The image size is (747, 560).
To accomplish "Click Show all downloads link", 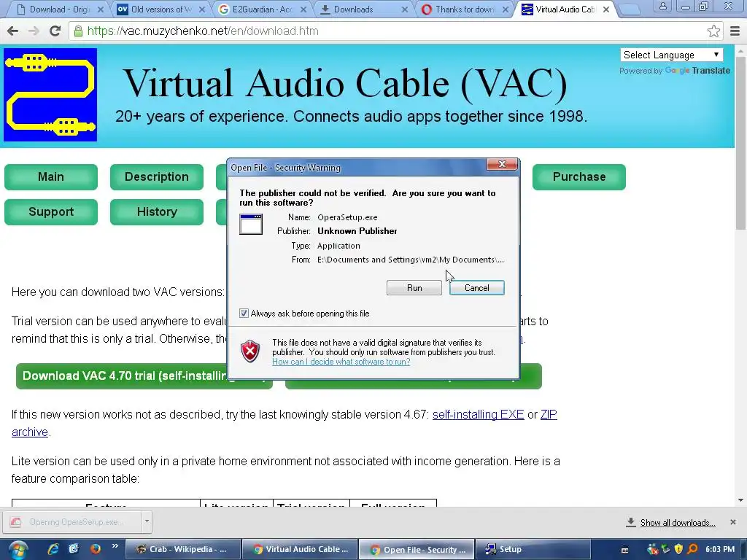I will (x=678, y=522).
